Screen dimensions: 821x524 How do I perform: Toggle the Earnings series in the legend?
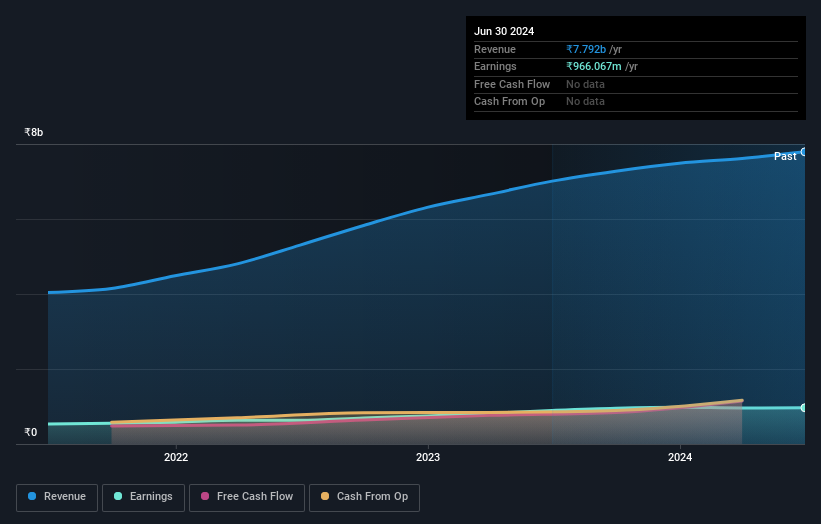tap(143, 497)
